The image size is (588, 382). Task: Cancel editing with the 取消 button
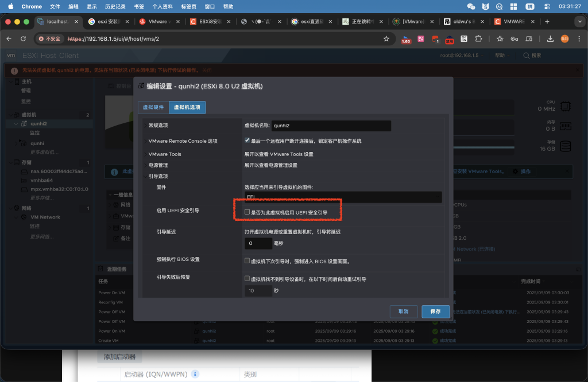click(x=404, y=312)
